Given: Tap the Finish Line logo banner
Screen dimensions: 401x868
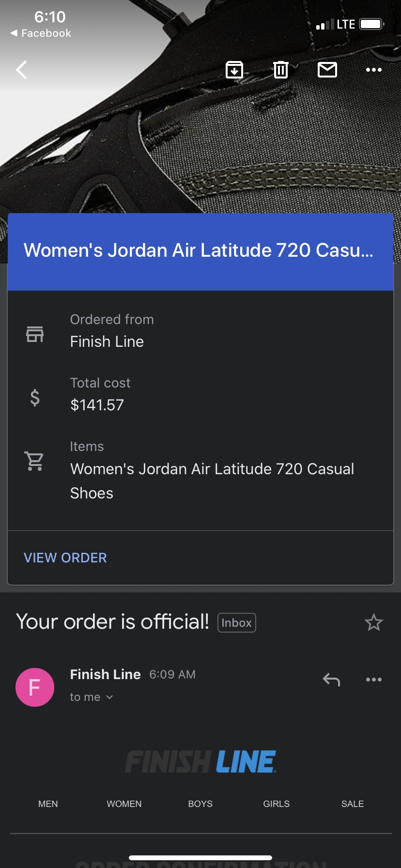Looking at the screenshot, I should coord(200,762).
